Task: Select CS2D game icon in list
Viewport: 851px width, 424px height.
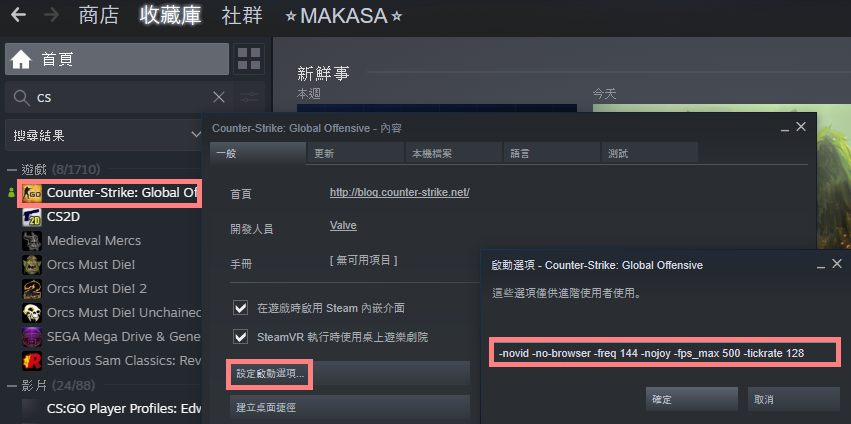Action: (32, 217)
